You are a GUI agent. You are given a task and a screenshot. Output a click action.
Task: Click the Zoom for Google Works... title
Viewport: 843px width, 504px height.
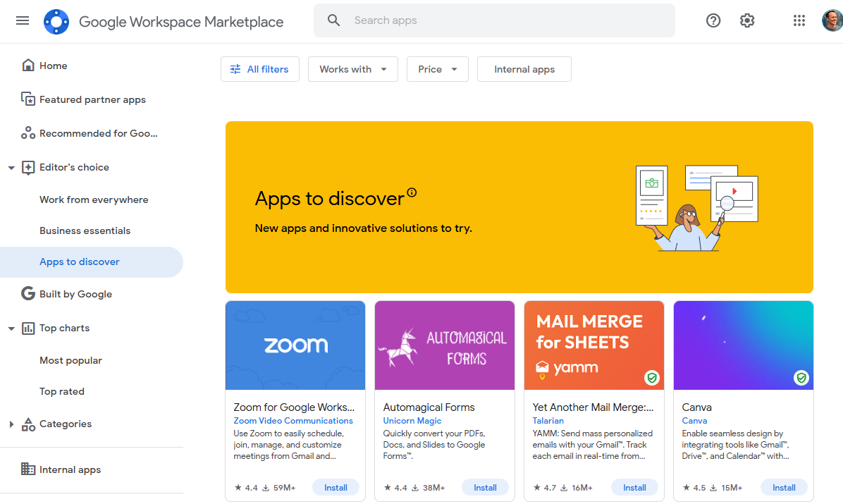pos(294,407)
